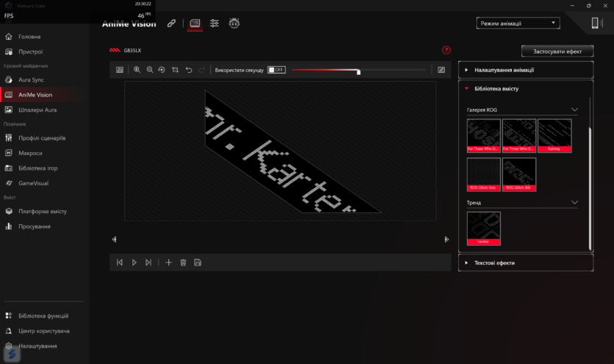Click the GB35LX device label

pyautogui.click(x=132, y=51)
